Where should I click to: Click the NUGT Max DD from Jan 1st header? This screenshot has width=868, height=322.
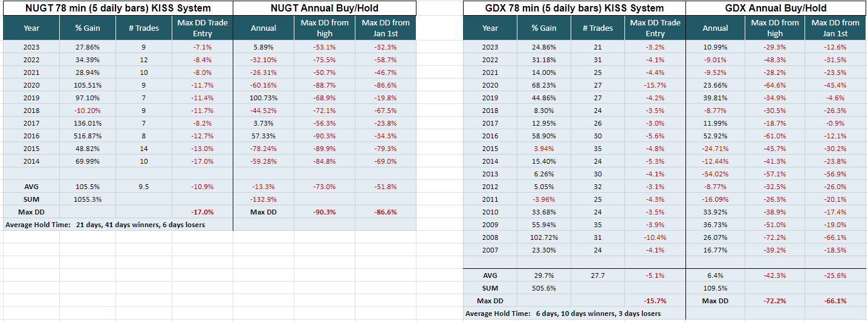click(386, 28)
